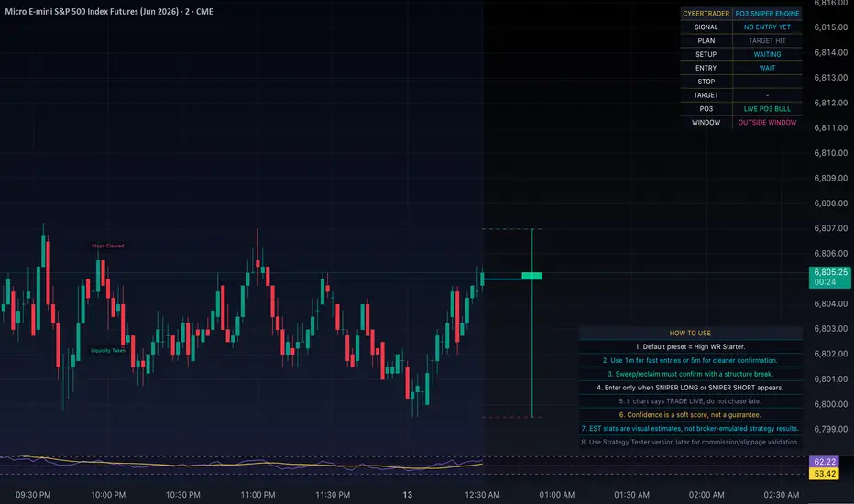The image size is (854, 504).
Task: Click the STOP row label
Action: tap(706, 82)
